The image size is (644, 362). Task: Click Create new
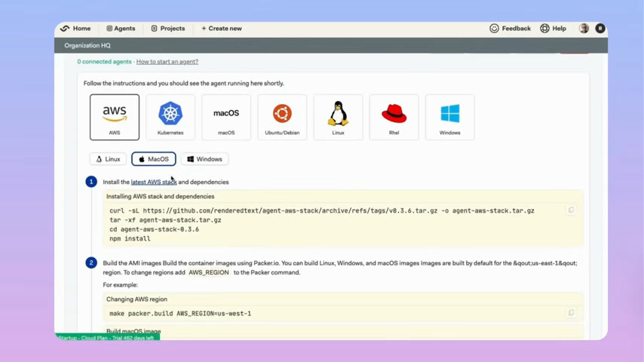222,29
